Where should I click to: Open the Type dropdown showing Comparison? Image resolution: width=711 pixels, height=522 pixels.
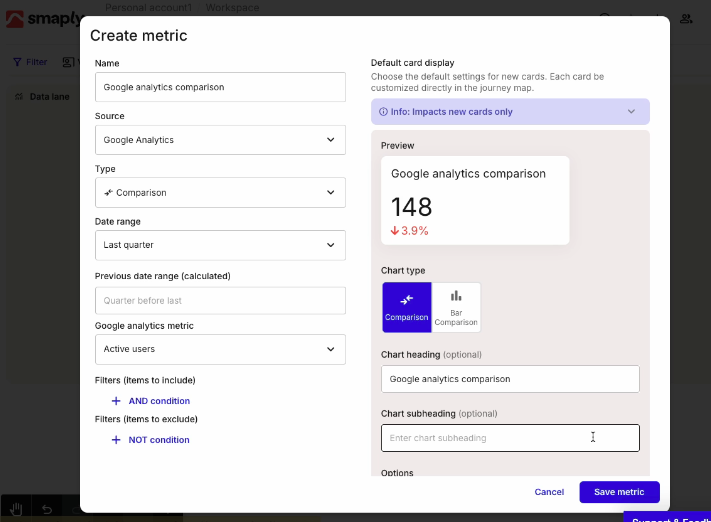click(x=220, y=193)
